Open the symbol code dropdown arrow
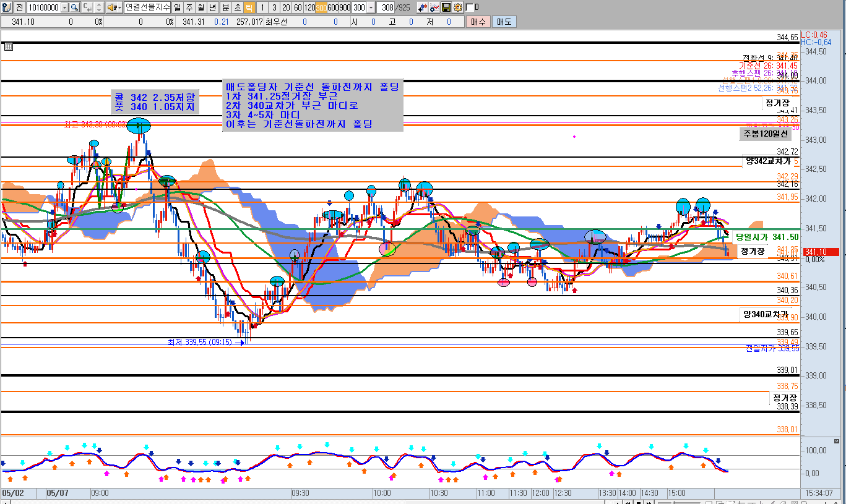Screen dimensions: 846x504 pos(65,7)
